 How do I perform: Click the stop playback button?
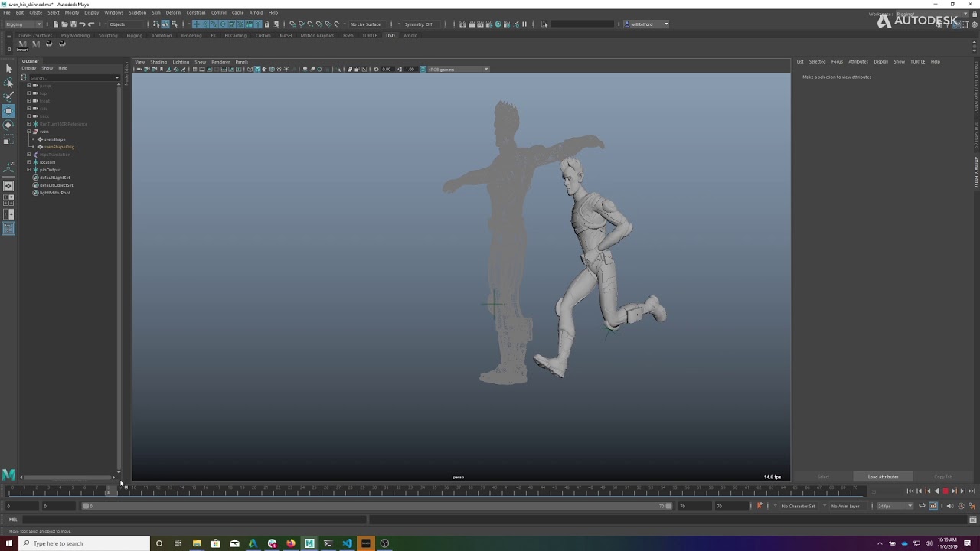click(x=945, y=491)
